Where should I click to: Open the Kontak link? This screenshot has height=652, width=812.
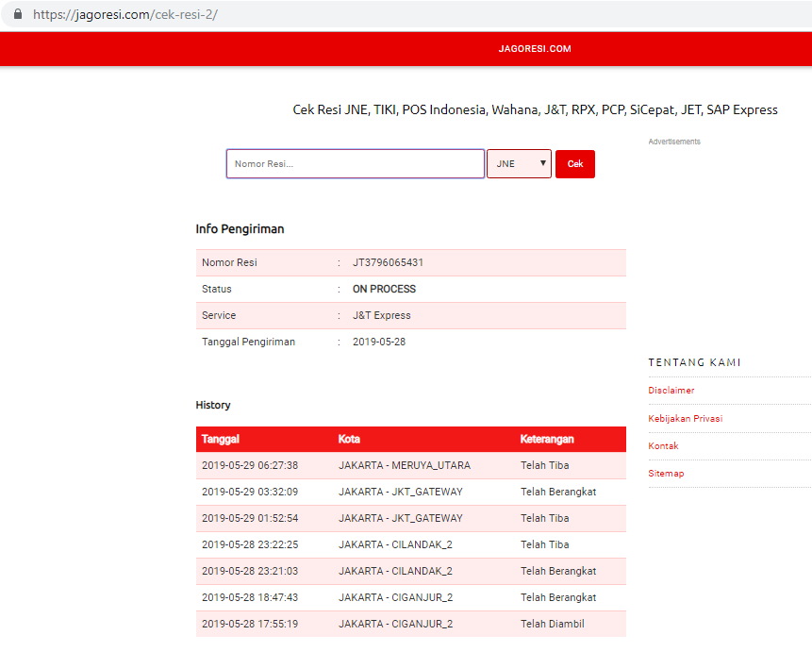663,445
